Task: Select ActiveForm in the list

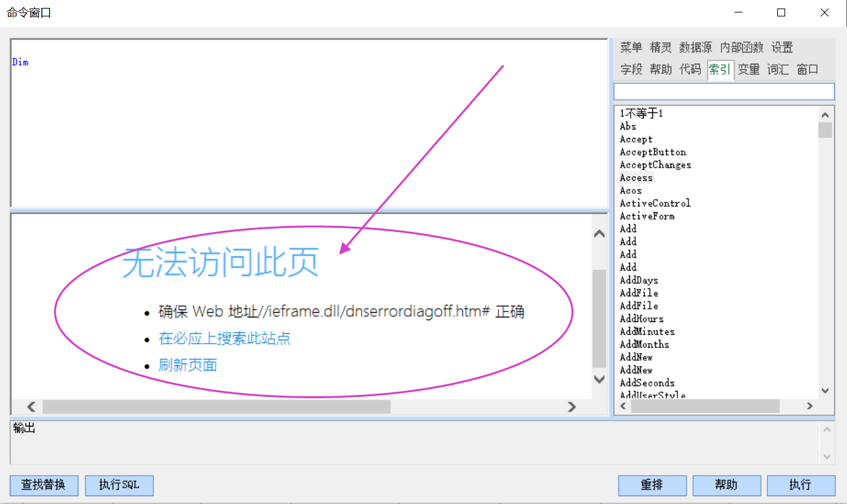Action: point(647,216)
